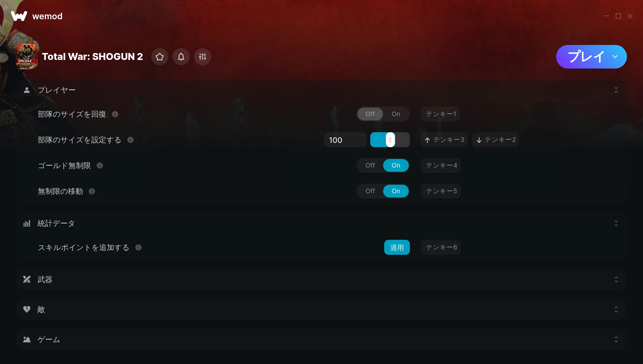643x364 pixels.
Task: Click the Total War: SHOGUN 2 game thumbnail
Action: [x=27, y=57]
